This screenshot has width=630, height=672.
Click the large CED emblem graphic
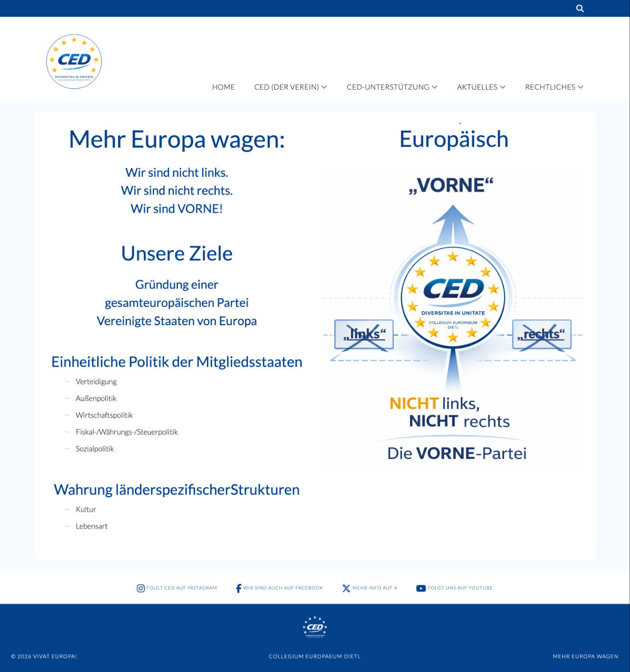(453, 296)
